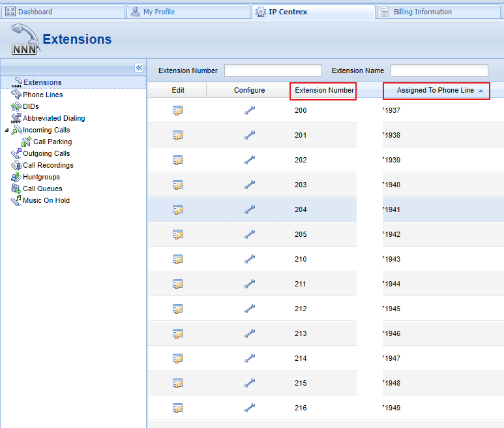Open configure wrench for extension 212
The height and width of the screenshot is (428, 504).
(x=249, y=309)
